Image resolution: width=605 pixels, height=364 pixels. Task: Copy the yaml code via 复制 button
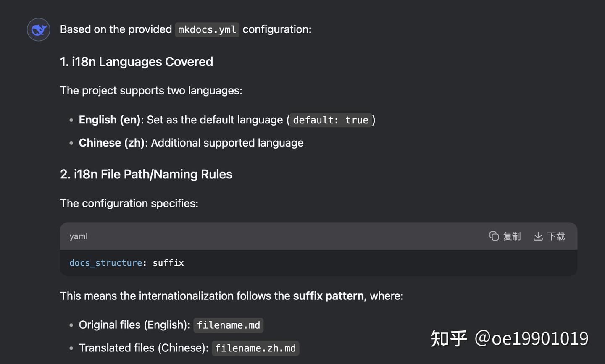pos(505,236)
